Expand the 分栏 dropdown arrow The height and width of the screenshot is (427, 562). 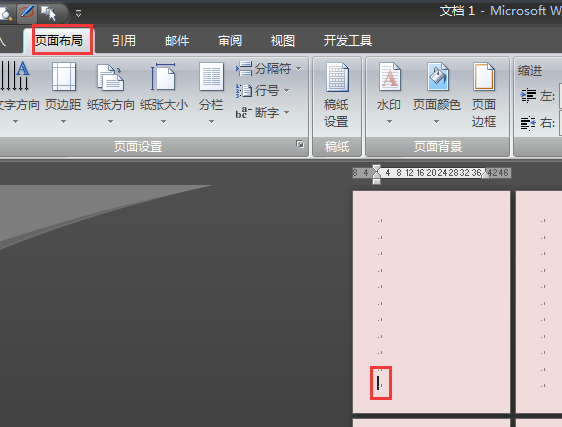point(211,122)
